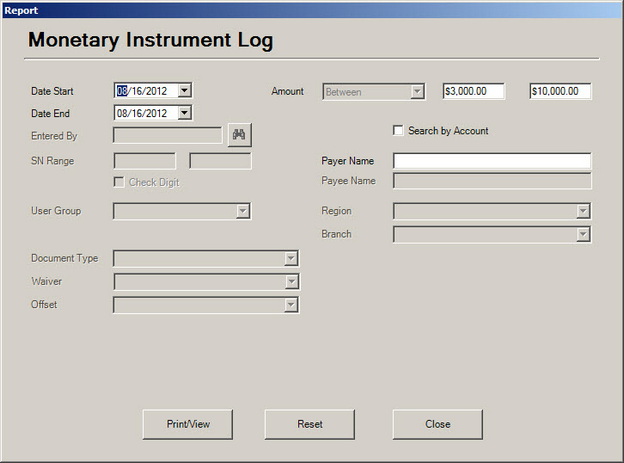Click the Date End value 08/16/2012
624x463 pixels.
pyautogui.click(x=142, y=113)
